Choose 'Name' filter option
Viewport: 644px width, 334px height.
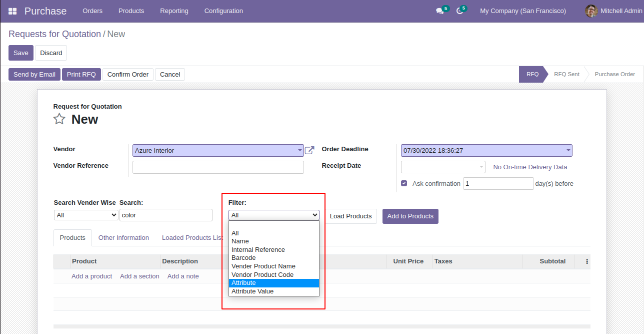pyautogui.click(x=274, y=241)
